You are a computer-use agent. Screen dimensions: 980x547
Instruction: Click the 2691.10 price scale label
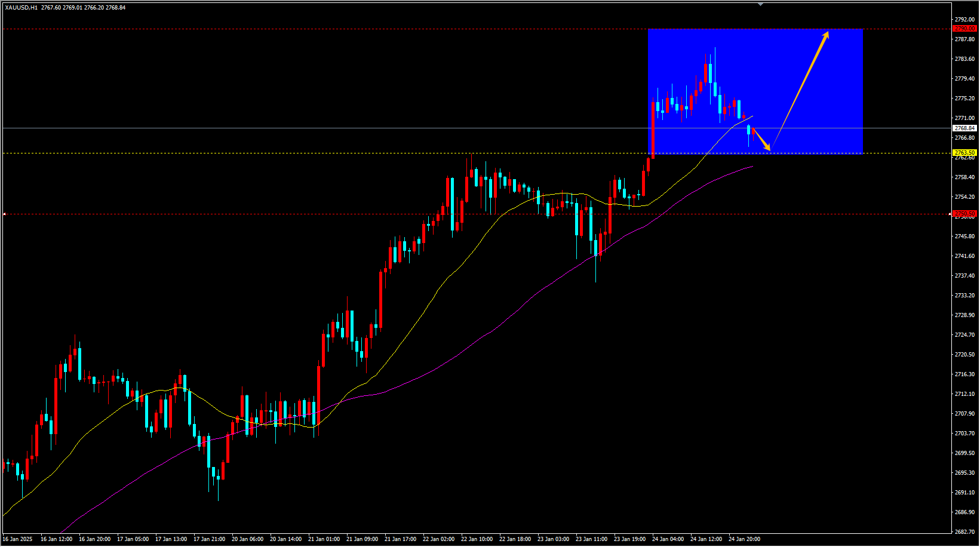(x=965, y=493)
